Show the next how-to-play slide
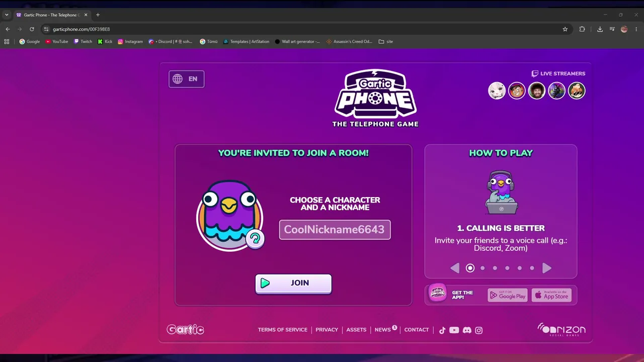 pos(547,268)
